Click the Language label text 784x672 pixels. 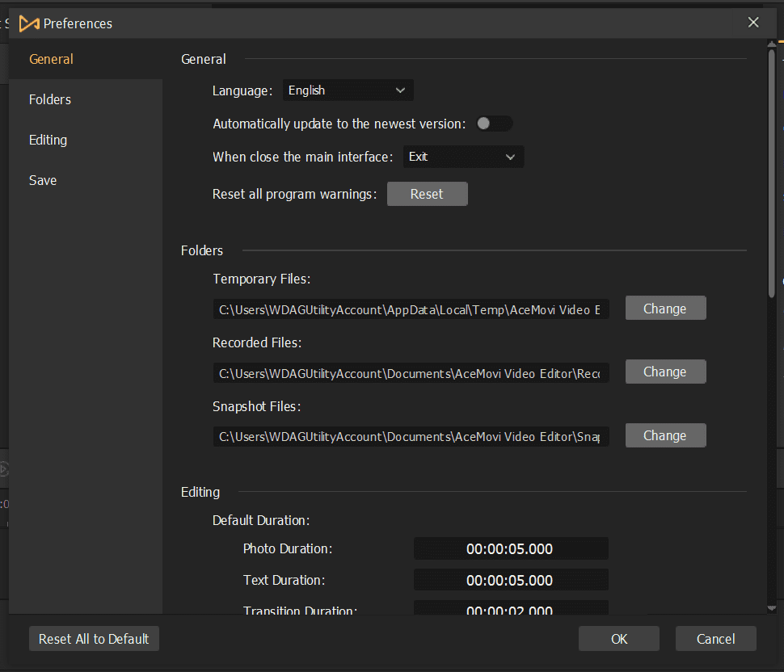pyautogui.click(x=242, y=91)
